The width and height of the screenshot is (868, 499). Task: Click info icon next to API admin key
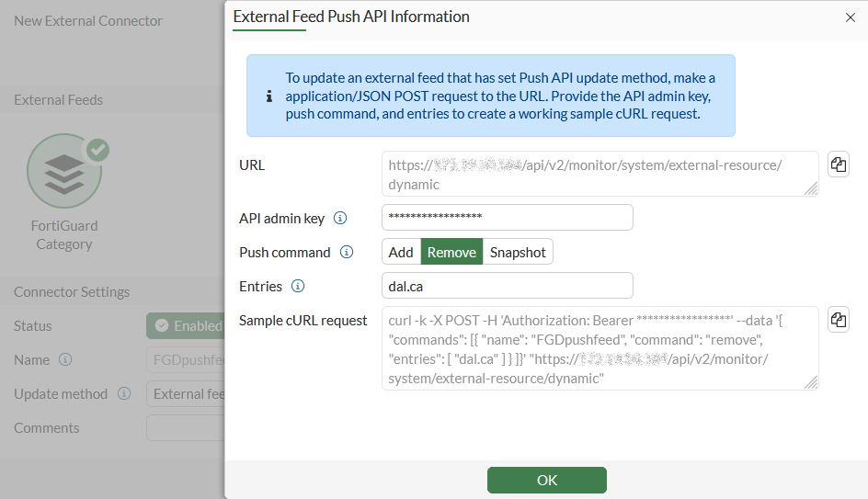click(x=340, y=218)
